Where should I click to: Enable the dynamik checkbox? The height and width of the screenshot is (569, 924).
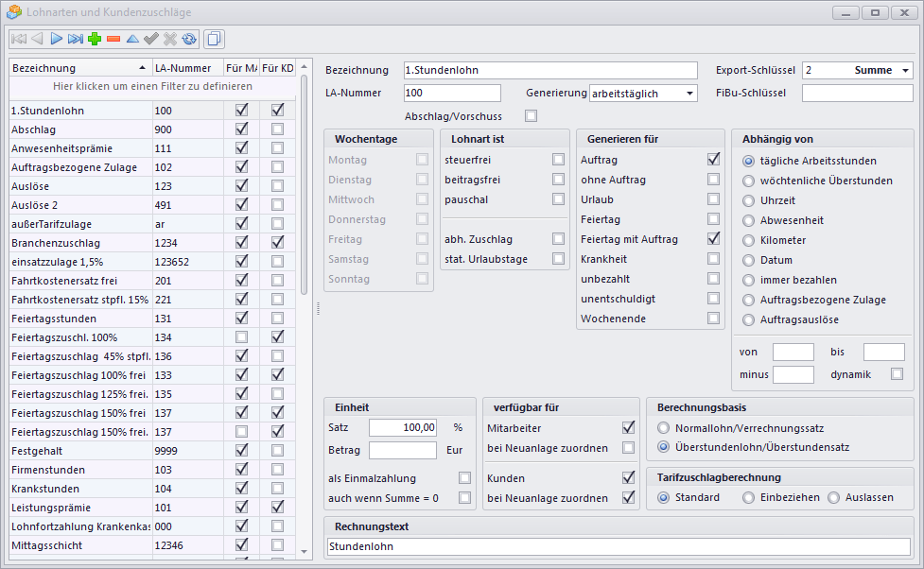pyautogui.click(x=897, y=374)
